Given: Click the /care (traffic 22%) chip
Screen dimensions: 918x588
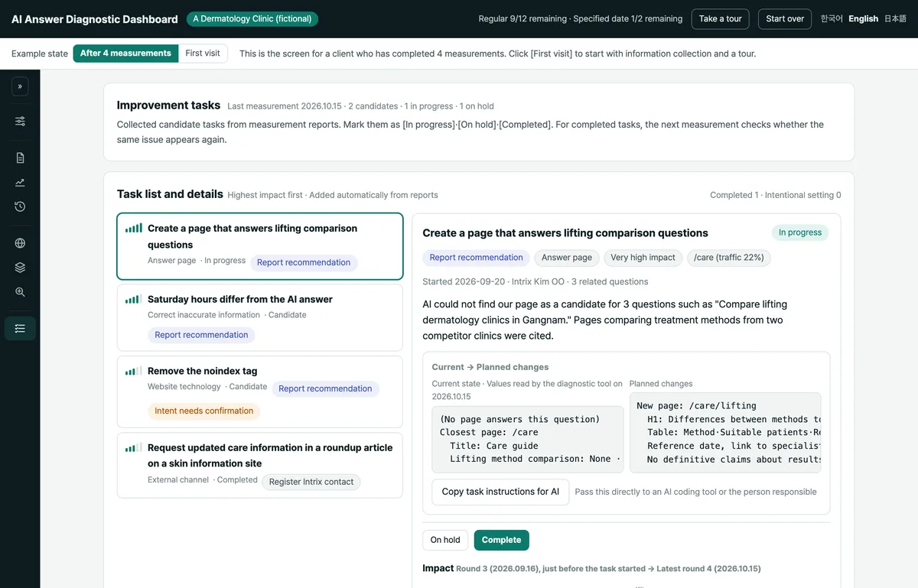Looking at the screenshot, I should (x=729, y=258).
